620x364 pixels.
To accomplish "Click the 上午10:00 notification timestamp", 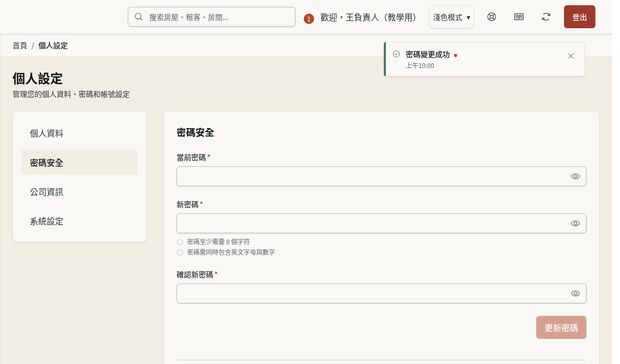I will pyautogui.click(x=420, y=66).
